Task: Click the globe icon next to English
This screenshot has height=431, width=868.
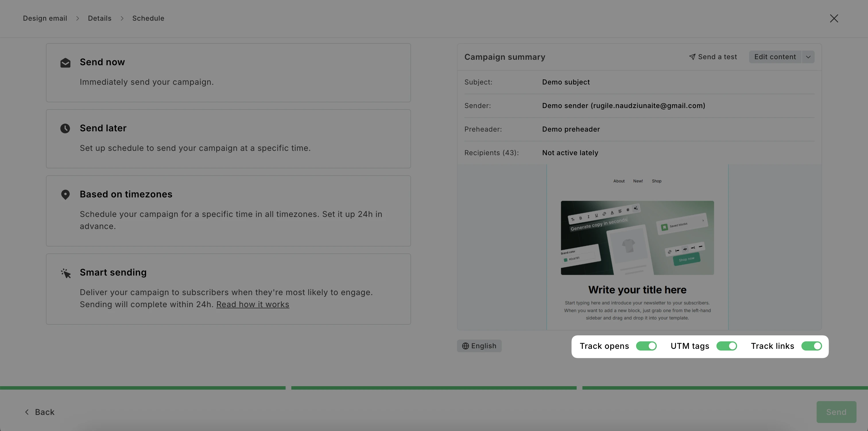Action: [x=465, y=346]
